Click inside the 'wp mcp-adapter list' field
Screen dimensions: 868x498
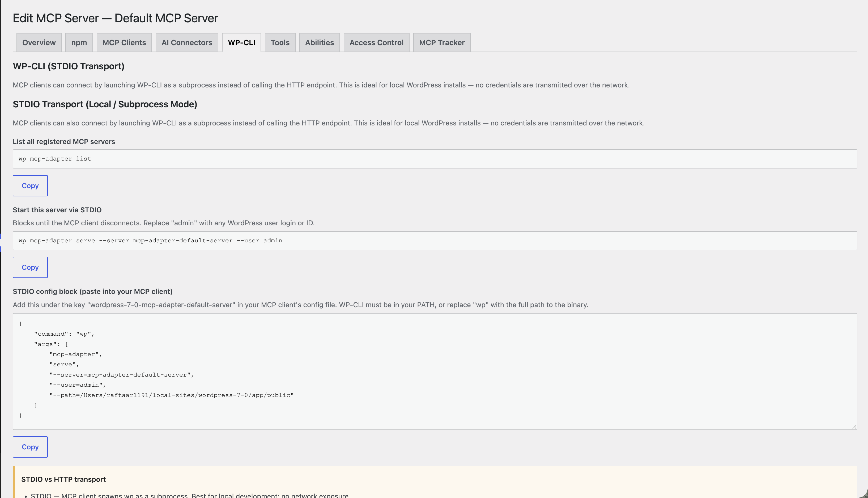click(435, 159)
